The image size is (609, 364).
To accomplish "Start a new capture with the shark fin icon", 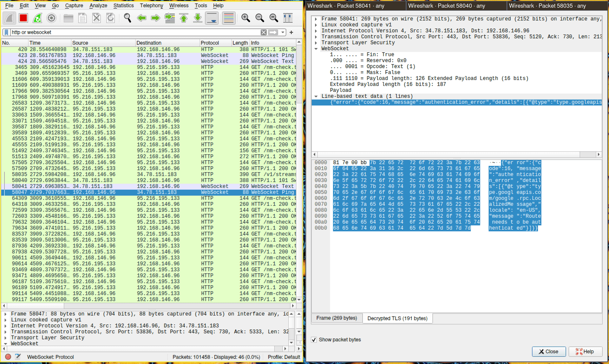I will pos(9,18).
